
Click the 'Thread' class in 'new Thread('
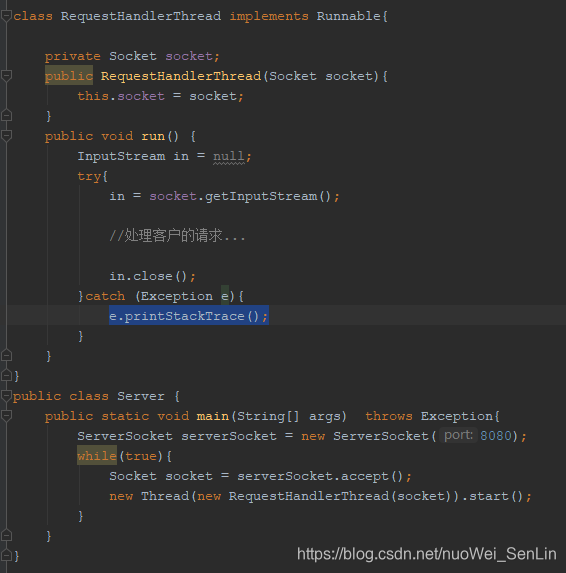click(x=165, y=496)
